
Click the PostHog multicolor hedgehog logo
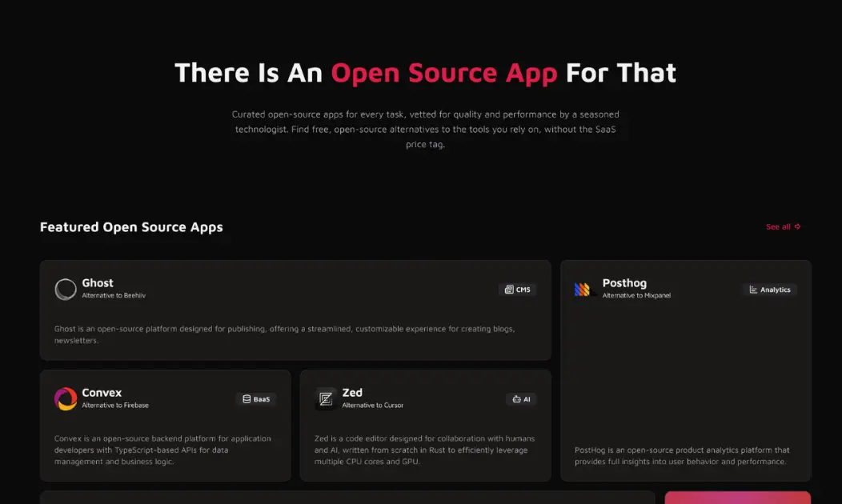coord(583,289)
